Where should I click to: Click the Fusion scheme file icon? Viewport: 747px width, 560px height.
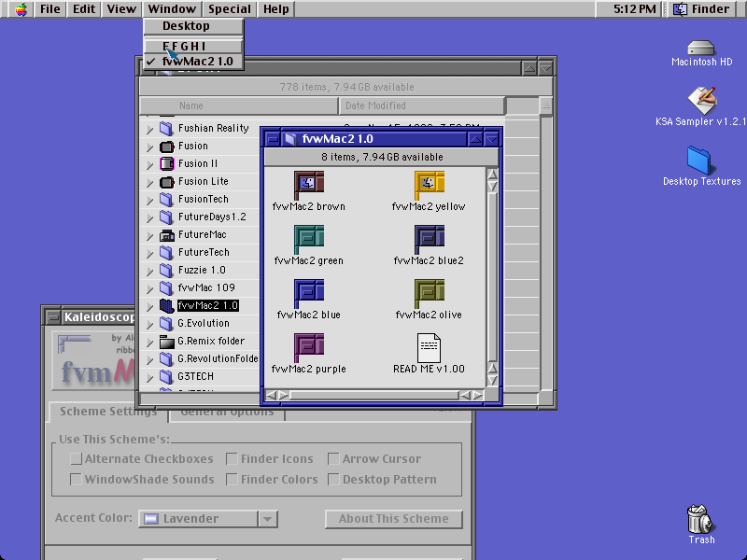(x=166, y=147)
